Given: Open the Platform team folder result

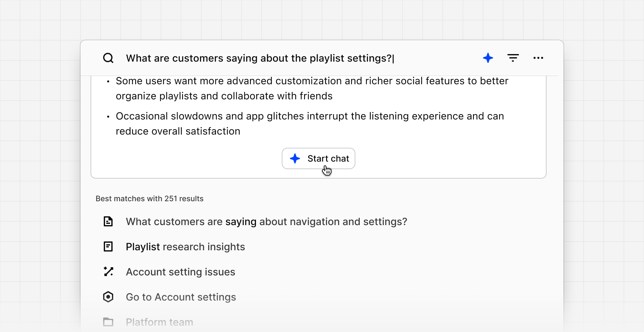Looking at the screenshot, I should [x=159, y=322].
